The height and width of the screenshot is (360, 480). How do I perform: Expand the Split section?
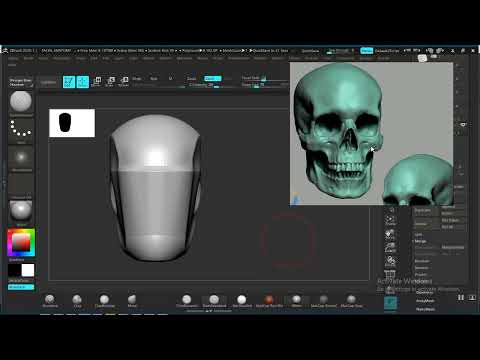tap(419, 234)
